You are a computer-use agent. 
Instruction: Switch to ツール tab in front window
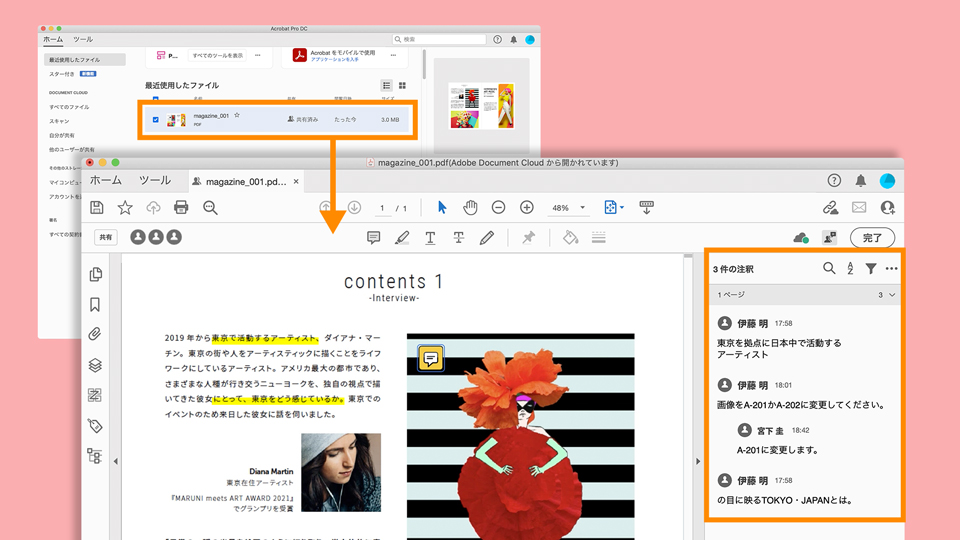[155, 181]
